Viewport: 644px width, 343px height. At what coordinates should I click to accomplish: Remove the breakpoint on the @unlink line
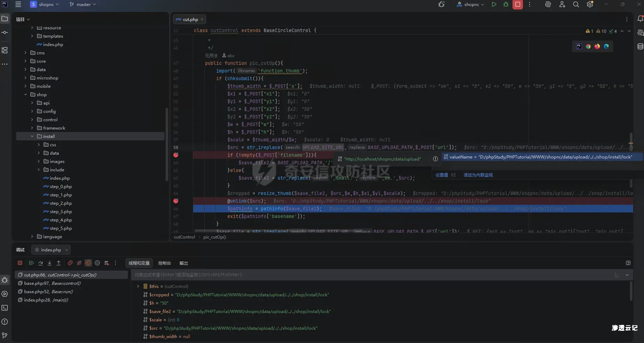(176, 201)
